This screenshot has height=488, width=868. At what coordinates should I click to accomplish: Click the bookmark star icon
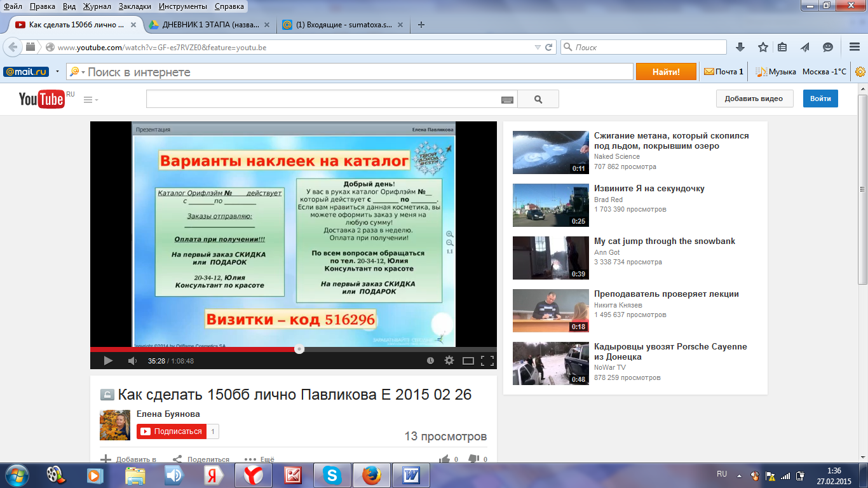point(763,47)
